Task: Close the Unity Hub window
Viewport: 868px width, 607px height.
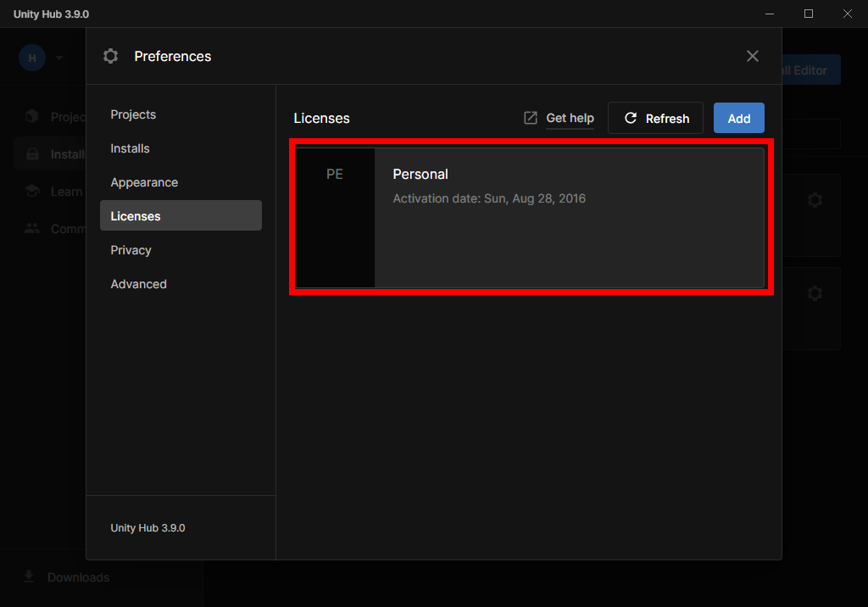Action: [848, 14]
